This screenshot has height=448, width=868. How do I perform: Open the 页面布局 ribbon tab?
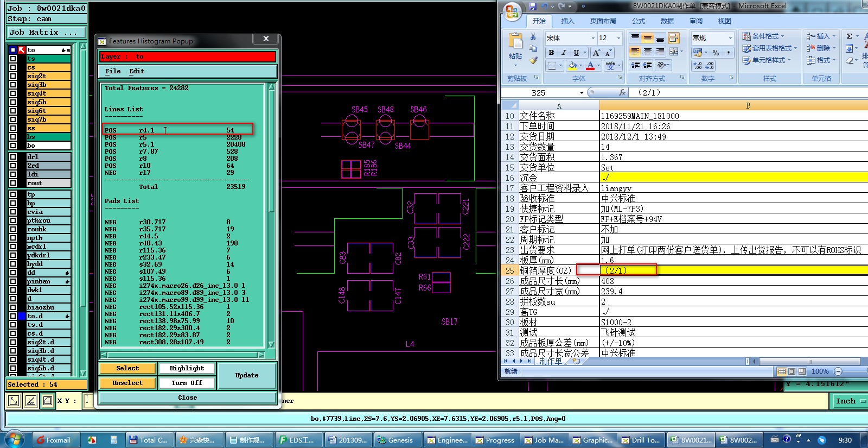coord(603,21)
